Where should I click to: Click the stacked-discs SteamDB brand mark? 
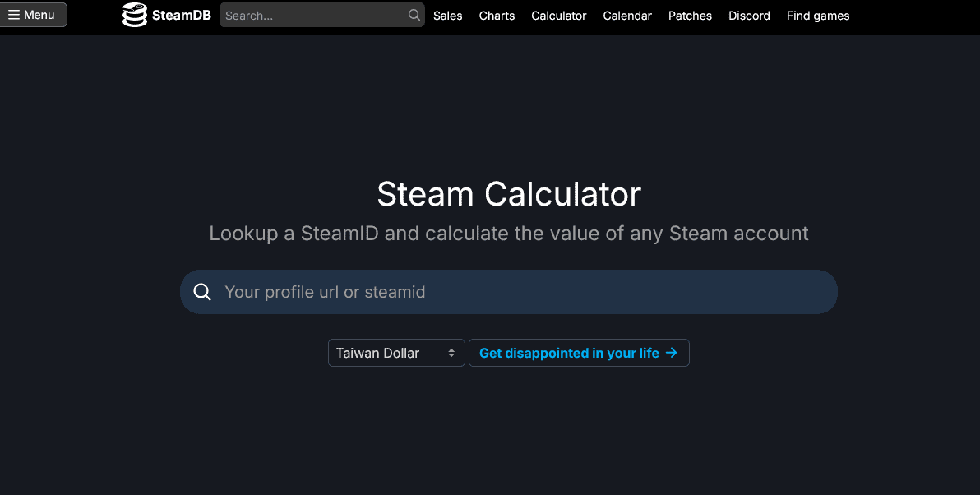[x=134, y=15]
